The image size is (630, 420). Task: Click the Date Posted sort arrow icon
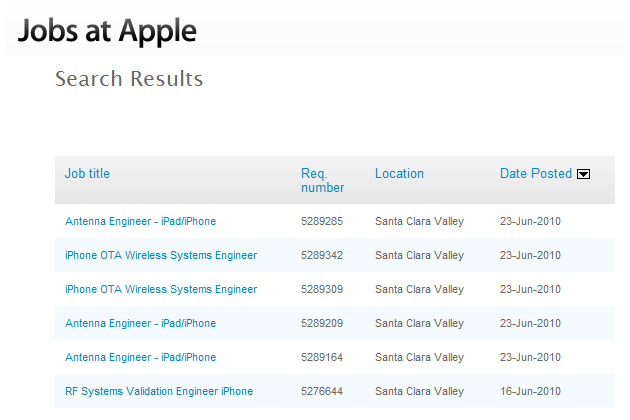[583, 174]
